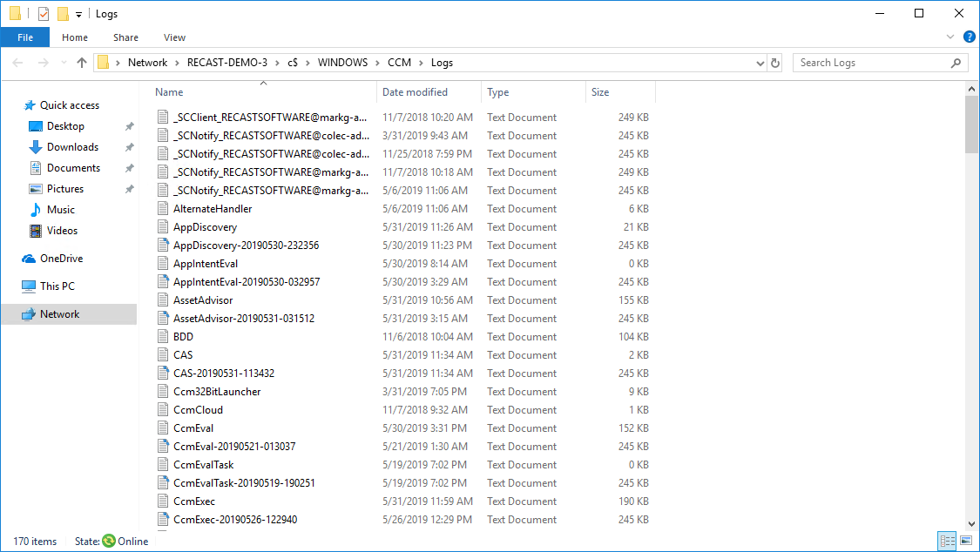This screenshot has height=552, width=980.
Task: Go forward with the Forward arrow
Action: point(44,63)
